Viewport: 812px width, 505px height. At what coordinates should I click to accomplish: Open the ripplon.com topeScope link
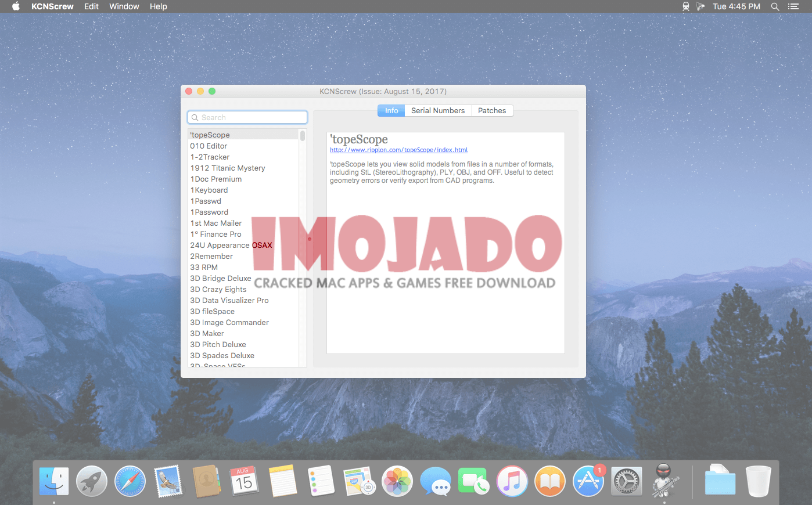(398, 150)
